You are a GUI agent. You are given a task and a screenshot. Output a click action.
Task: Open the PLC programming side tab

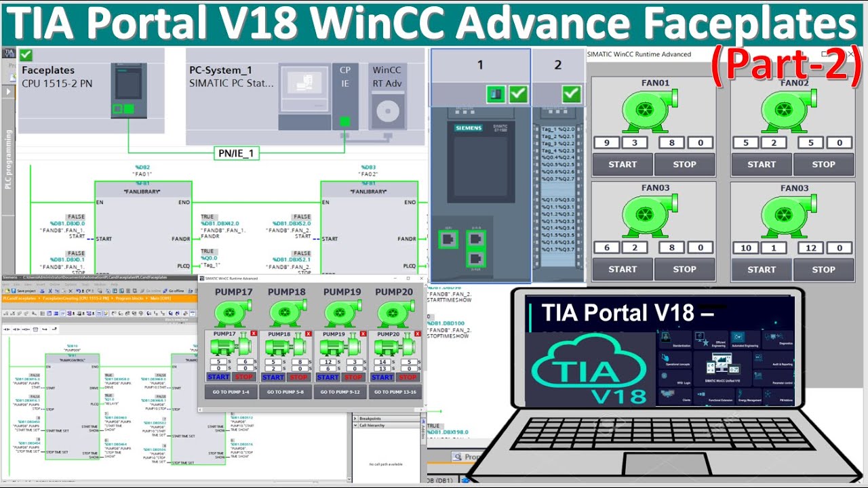pos(9,159)
